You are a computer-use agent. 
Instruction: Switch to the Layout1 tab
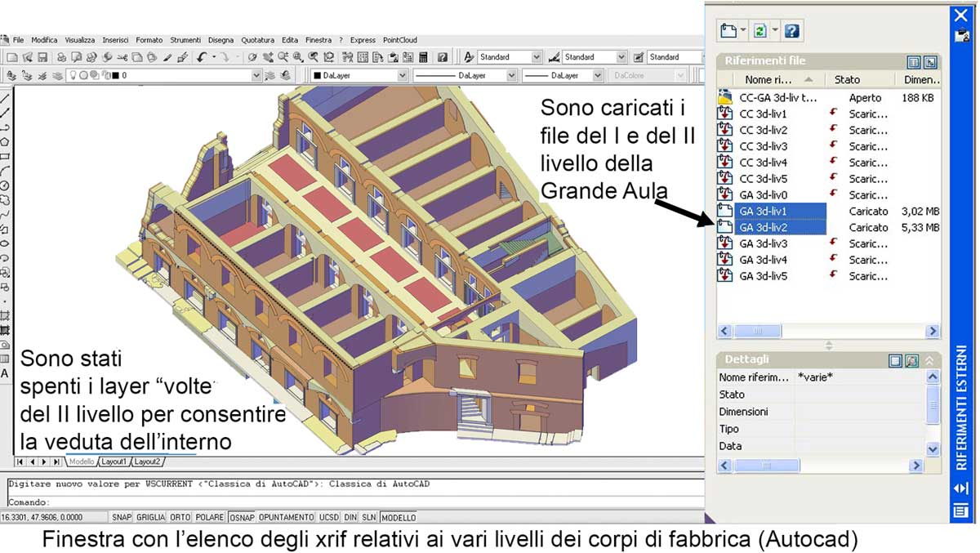(114, 462)
